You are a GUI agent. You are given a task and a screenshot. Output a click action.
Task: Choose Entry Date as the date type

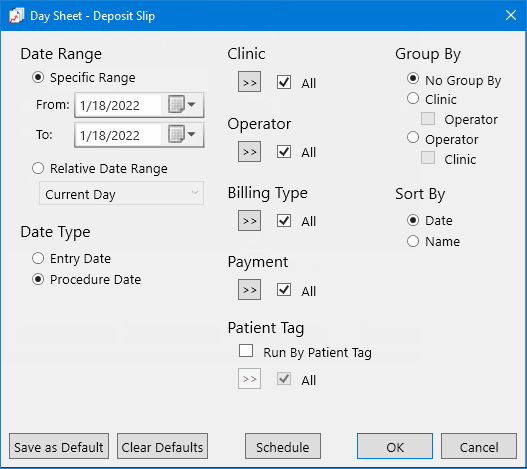(x=38, y=258)
